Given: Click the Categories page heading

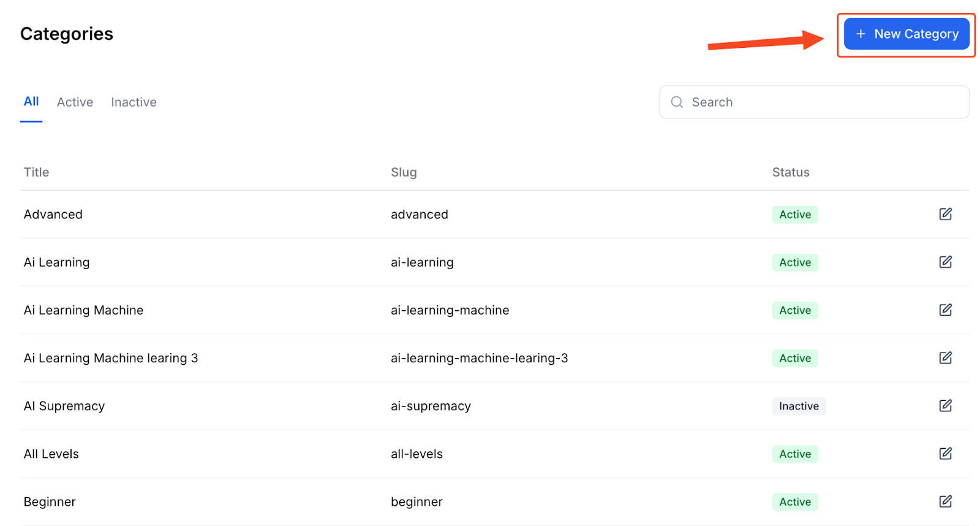Looking at the screenshot, I should click(67, 34).
